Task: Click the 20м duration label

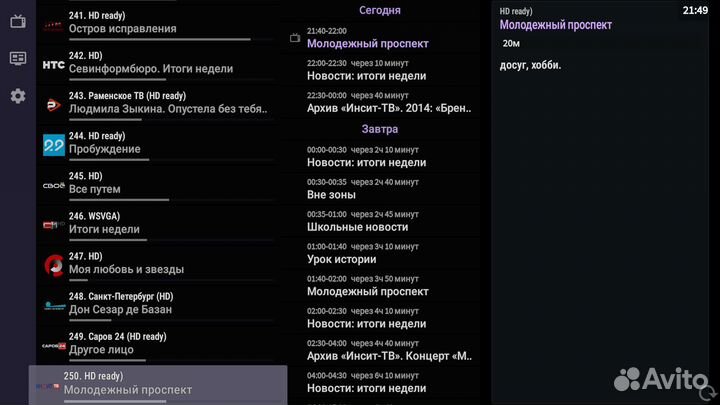Action: tap(511, 44)
